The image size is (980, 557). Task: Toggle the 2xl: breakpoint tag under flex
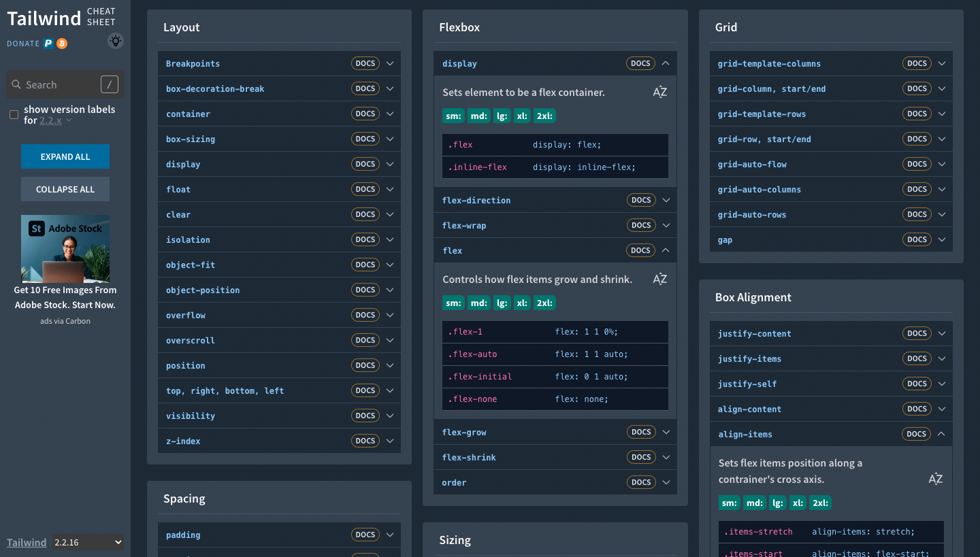(544, 303)
